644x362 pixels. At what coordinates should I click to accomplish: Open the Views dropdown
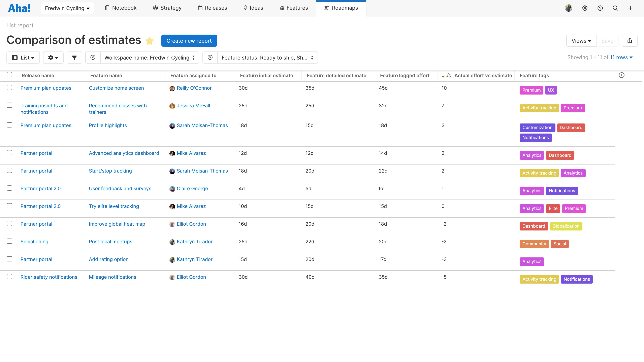[581, 40]
